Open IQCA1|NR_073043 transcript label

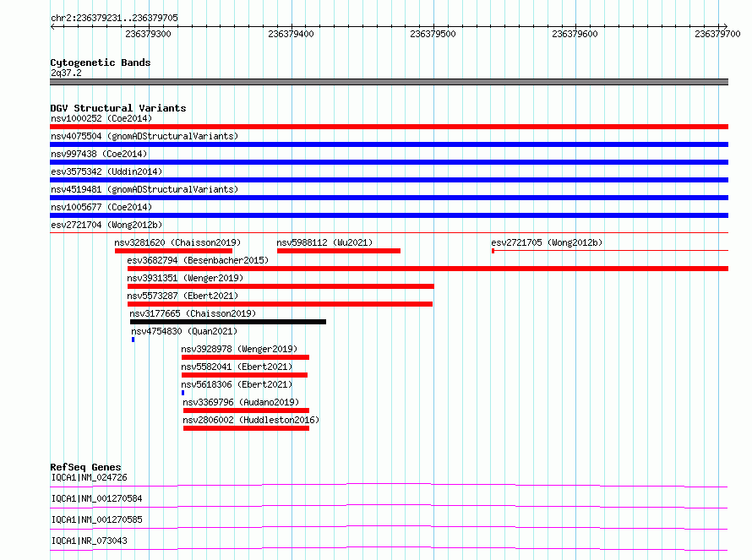90,541
